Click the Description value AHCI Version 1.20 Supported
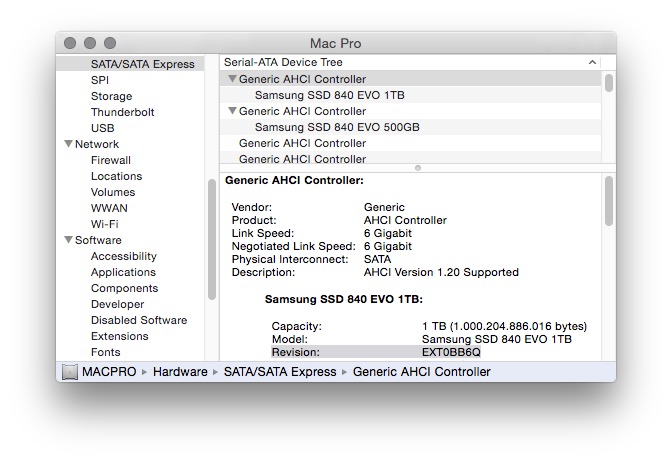 441,273
